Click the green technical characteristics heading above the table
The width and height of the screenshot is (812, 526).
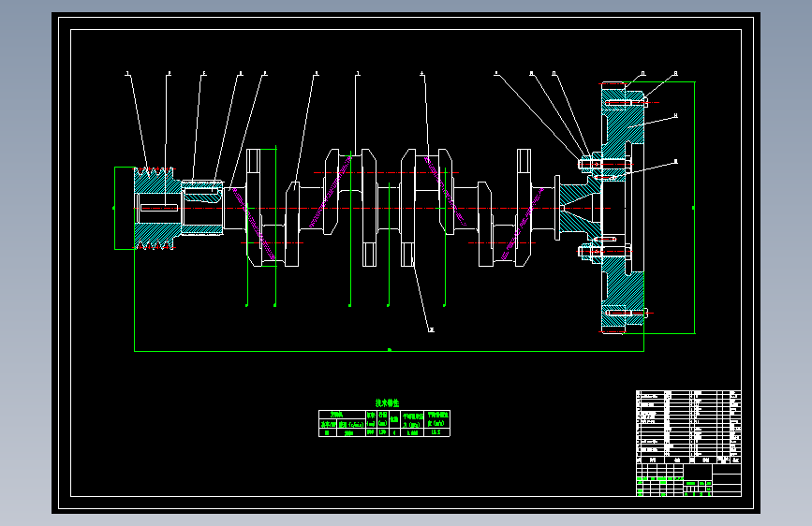387,402
